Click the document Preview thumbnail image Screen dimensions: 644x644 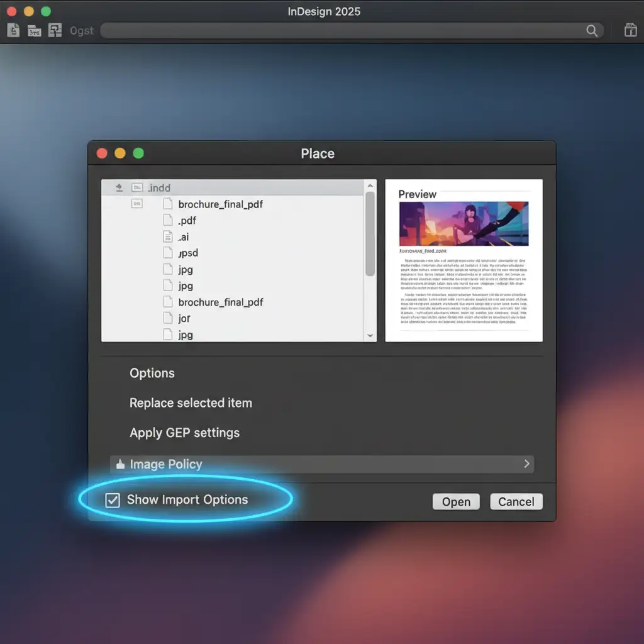click(464, 224)
